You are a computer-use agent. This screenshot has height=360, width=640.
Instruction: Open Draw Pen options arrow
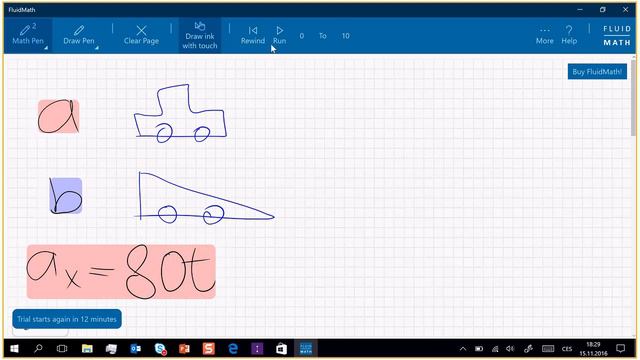pyautogui.click(x=97, y=48)
